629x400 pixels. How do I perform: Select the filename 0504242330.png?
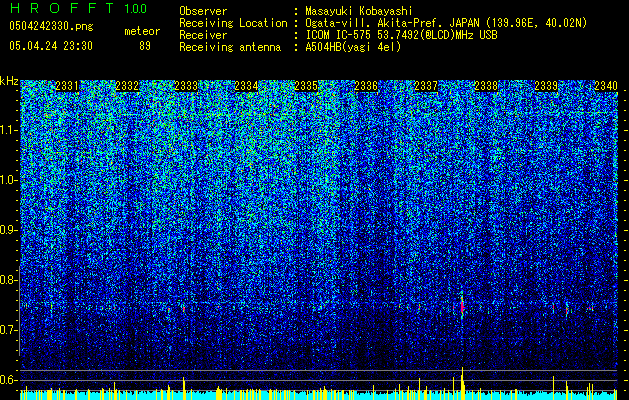pyautogui.click(x=51, y=26)
